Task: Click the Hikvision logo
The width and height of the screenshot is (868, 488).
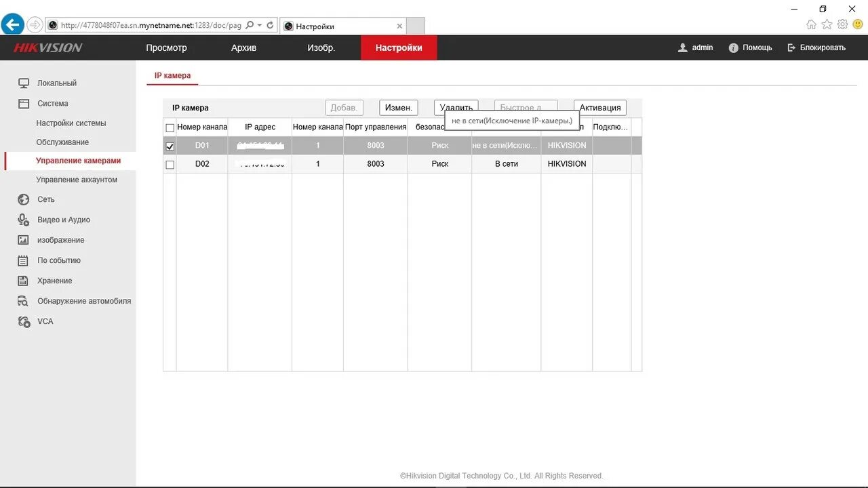Action: (47, 48)
